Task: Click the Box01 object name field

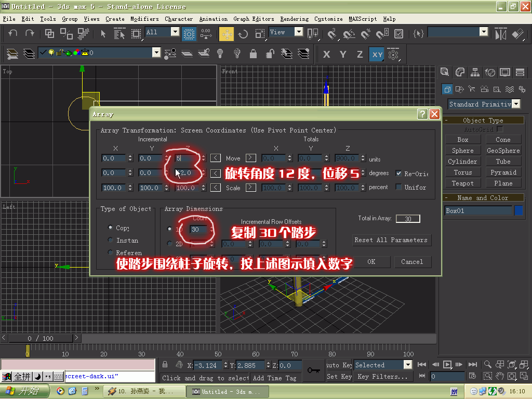Action: point(478,210)
